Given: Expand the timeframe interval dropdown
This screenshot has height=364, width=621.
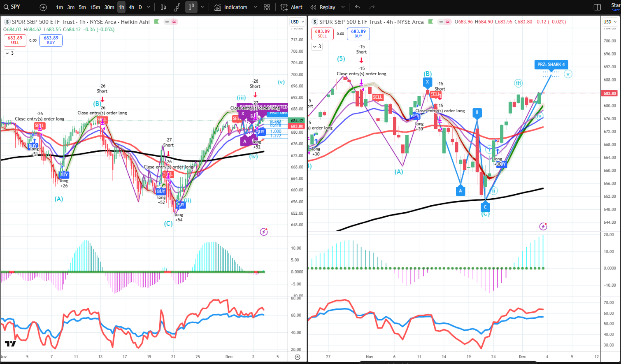Looking at the screenshot, I should click(x=149, y=7).
